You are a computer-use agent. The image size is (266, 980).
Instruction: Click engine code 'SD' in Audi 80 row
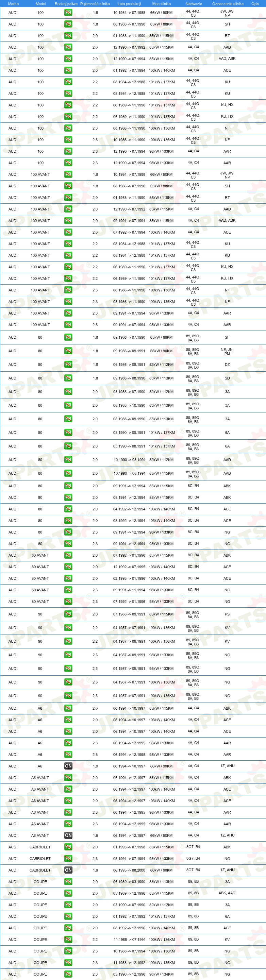point(227,378)
